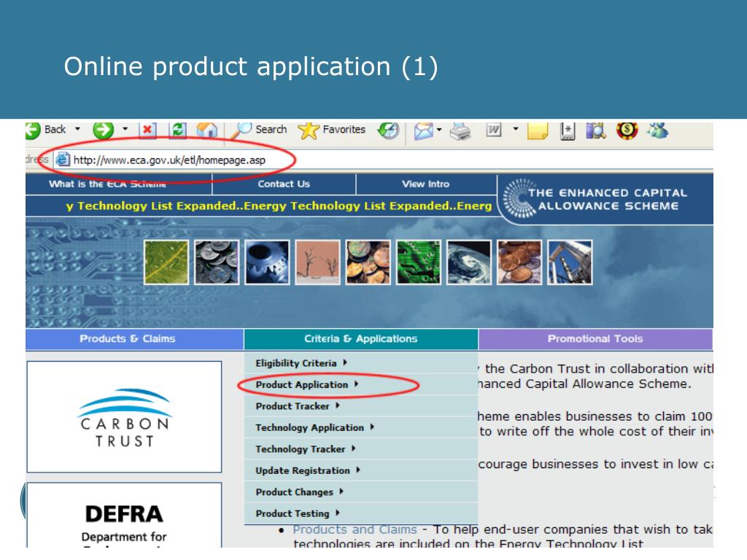Open the Contact Us tab
Image resolution: width=747 pixels, height=560 pixels.
pos(284,184)
